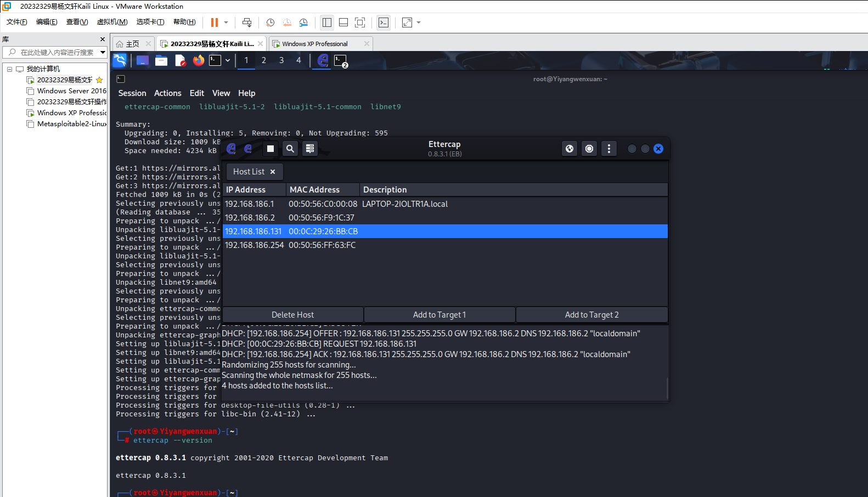Launch Firefox from the Kali panel
Image resolution: width=868 pixels, height=497 pixels.
pyautogui.click(x=199, y=60)
